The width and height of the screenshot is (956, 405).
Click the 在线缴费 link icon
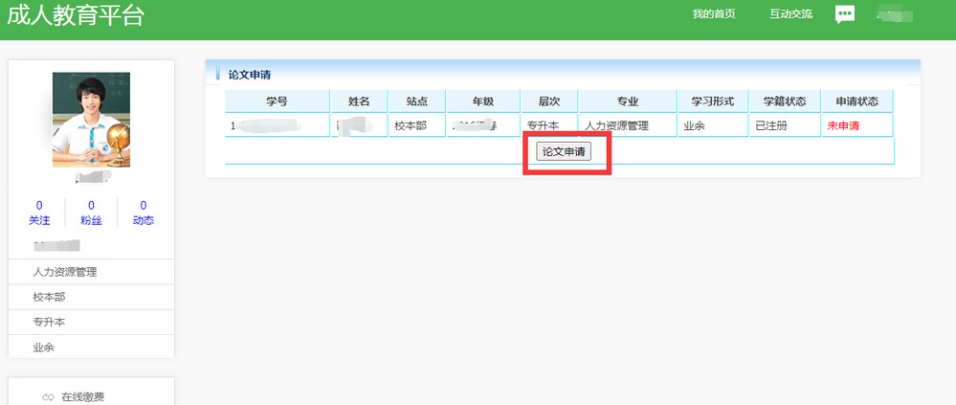(47, 397)
